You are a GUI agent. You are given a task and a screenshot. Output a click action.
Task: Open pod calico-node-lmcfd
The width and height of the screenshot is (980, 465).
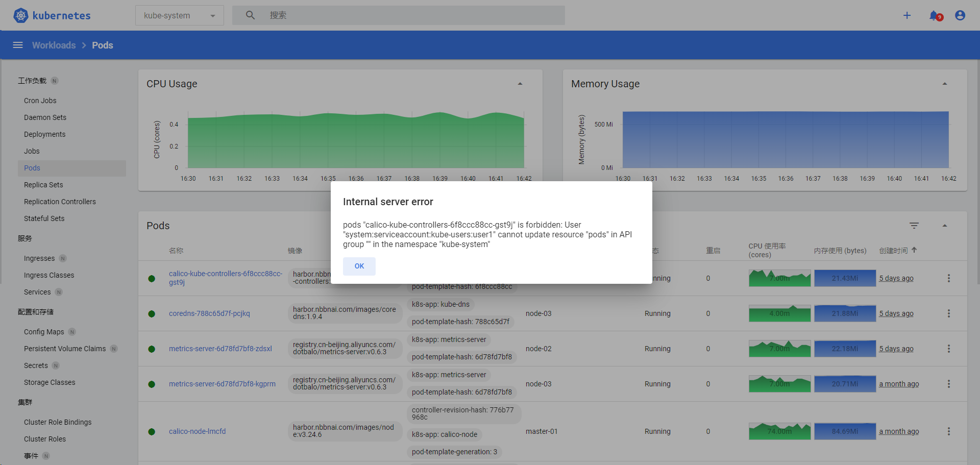197,431
